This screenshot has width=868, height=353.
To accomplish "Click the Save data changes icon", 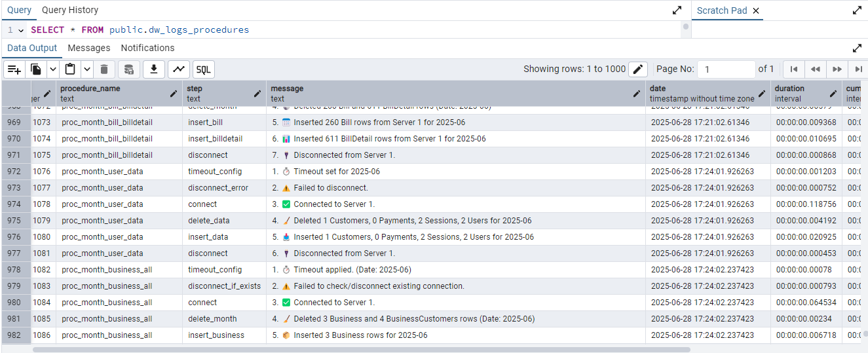I will pyautogui.click(x=129, y=69).
